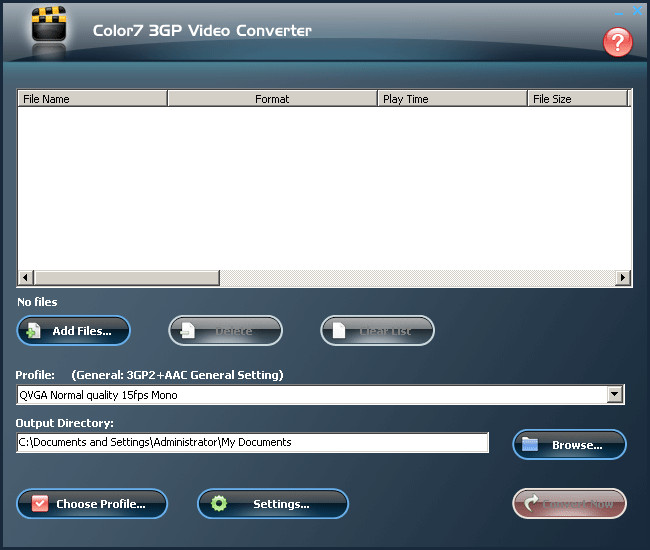Click the blank page icon on Clear List

click(x=339, y=331)
